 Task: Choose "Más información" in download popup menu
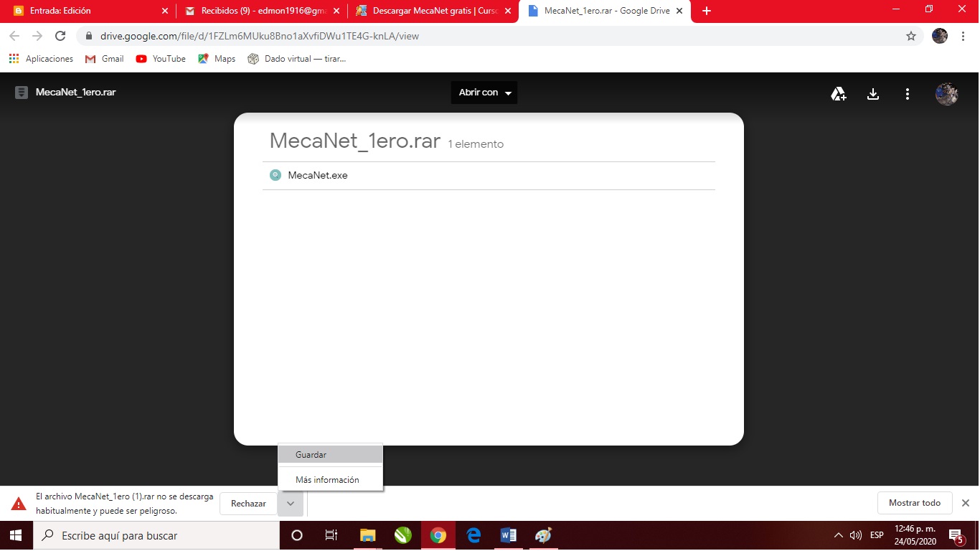tap(331, 480)
